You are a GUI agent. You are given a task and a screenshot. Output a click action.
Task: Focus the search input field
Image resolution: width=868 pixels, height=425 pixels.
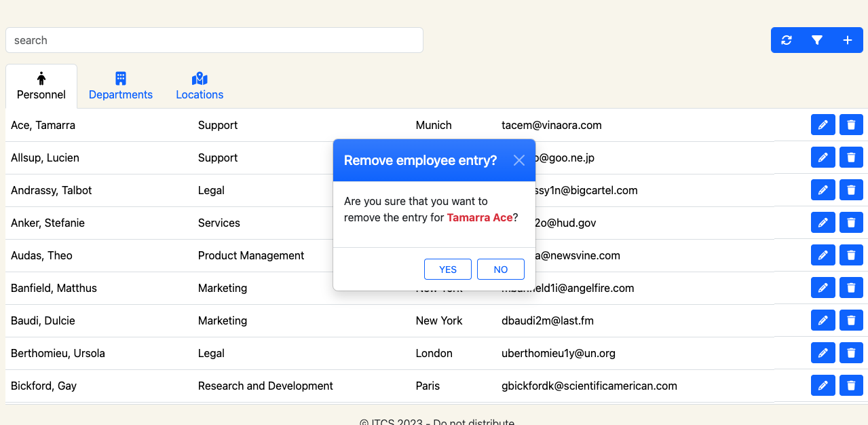214,40
